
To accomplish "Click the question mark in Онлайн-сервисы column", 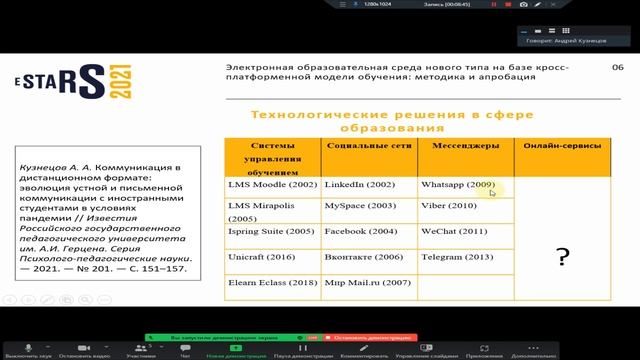I will click(563, 257).
